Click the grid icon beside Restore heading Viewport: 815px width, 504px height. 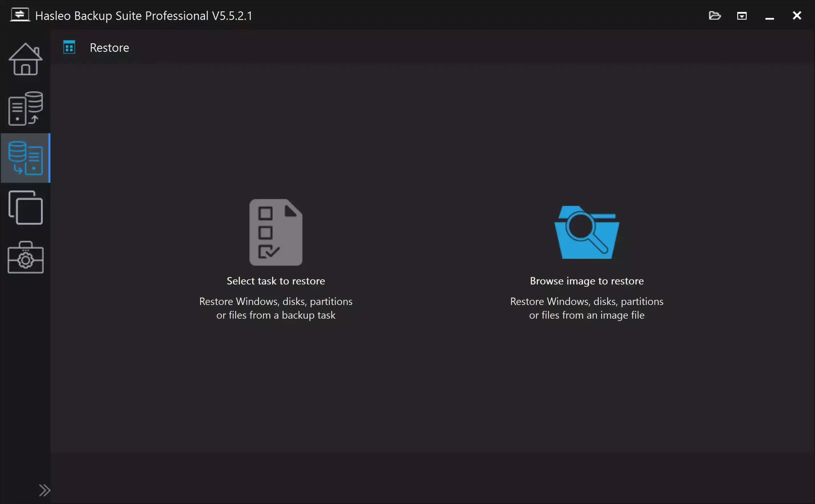click(69, 47)
